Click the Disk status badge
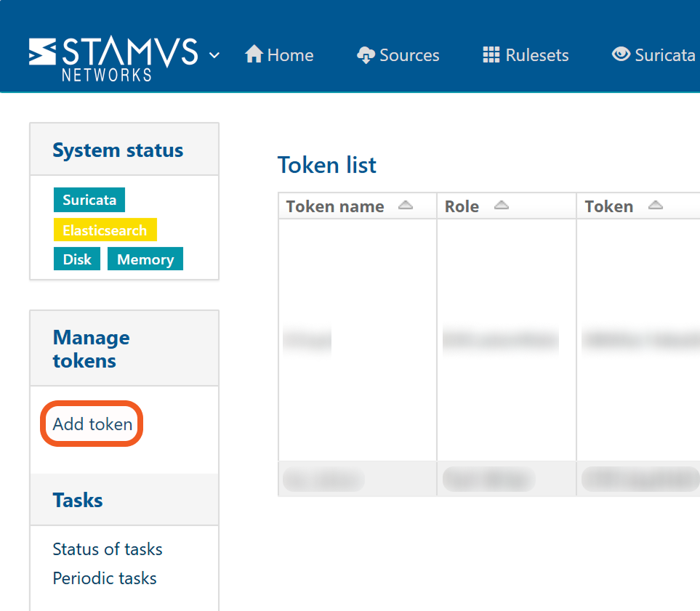The width and height of the screenshot is (700, 611). pos(77,259)
